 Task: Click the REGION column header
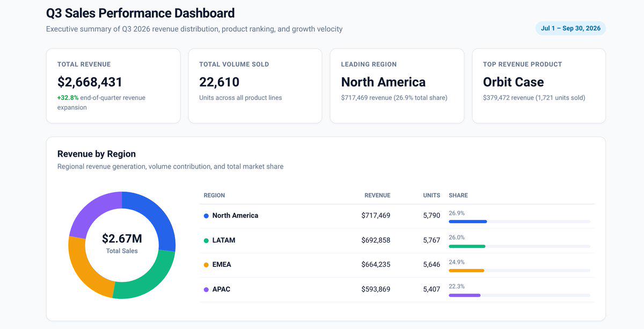point(214,195)
